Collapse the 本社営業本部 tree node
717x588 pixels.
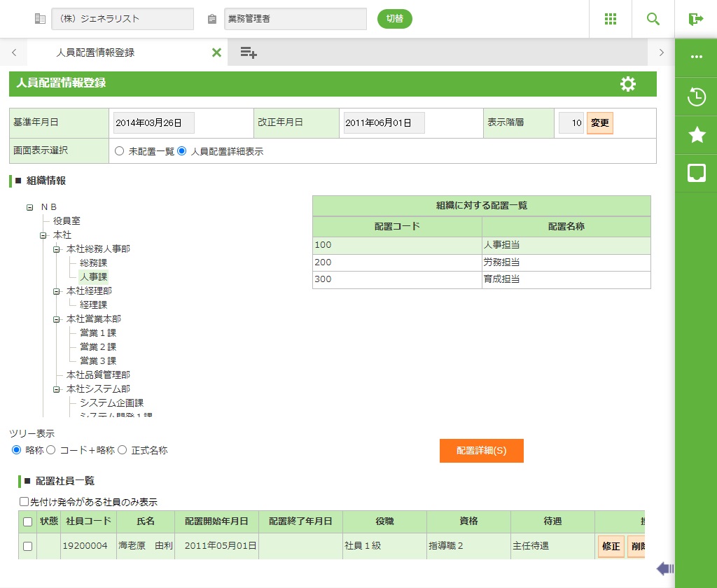pos(57,319)
